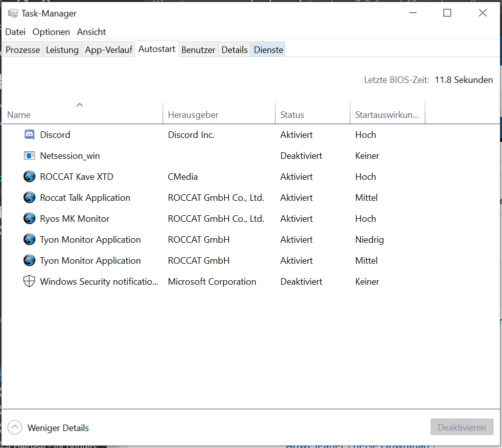Screen dimensions: 502x448
Task: Select the Ryos MK Monitor entry
Action: (x=74, y=218)
